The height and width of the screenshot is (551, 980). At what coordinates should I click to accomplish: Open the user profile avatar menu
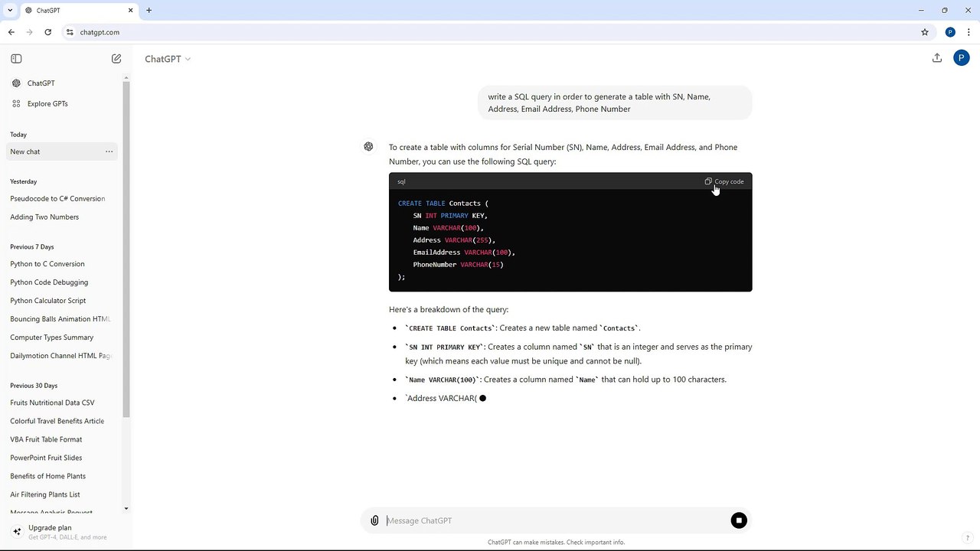click(962, 58)
